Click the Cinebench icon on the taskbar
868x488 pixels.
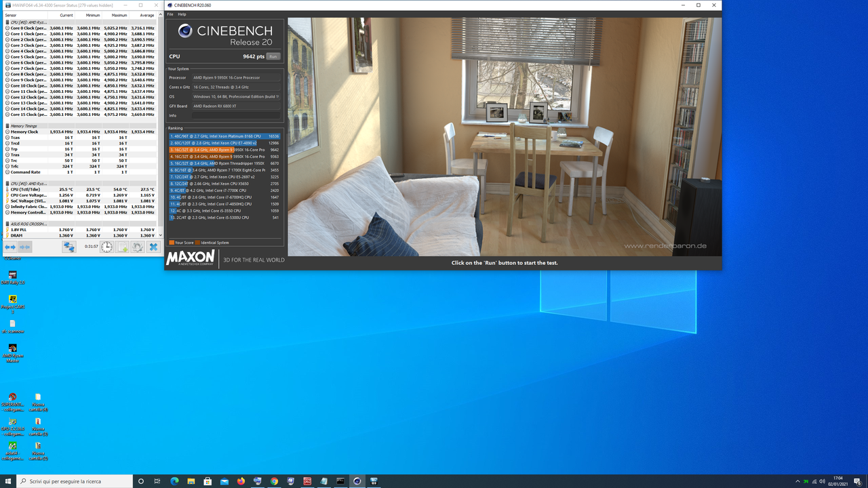357,481
